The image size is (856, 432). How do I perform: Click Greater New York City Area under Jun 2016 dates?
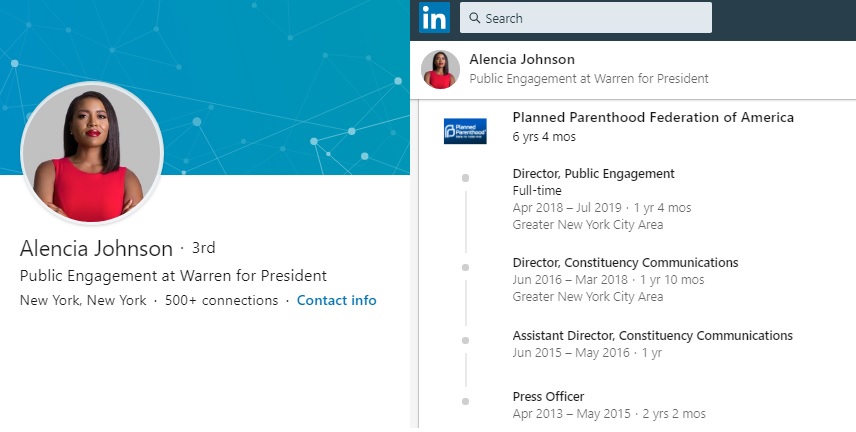(588, 297)
